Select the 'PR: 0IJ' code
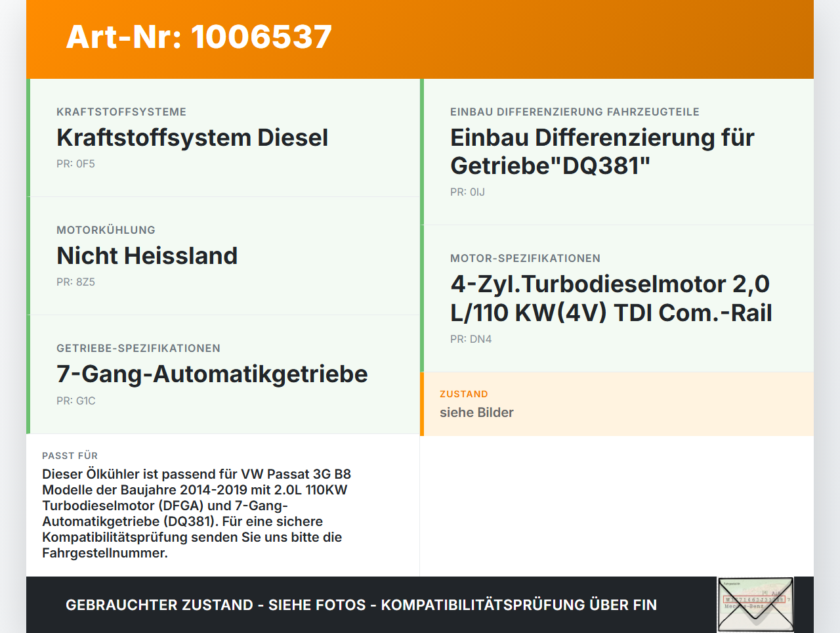The image size is (840, 633). coord(467,192)
